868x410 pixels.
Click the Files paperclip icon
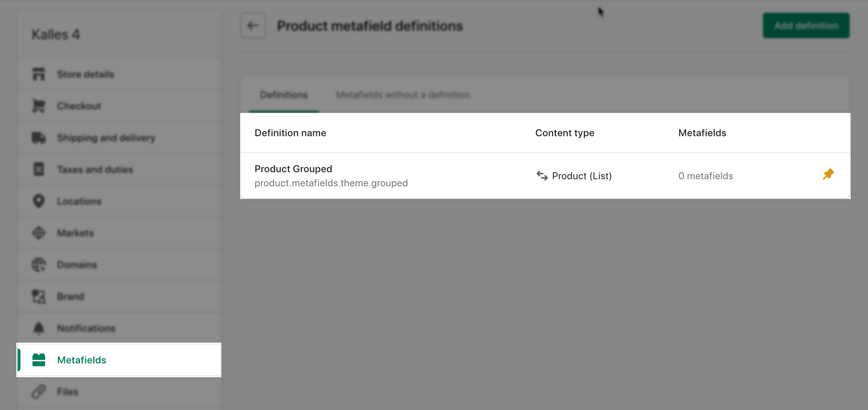point(39,392)
